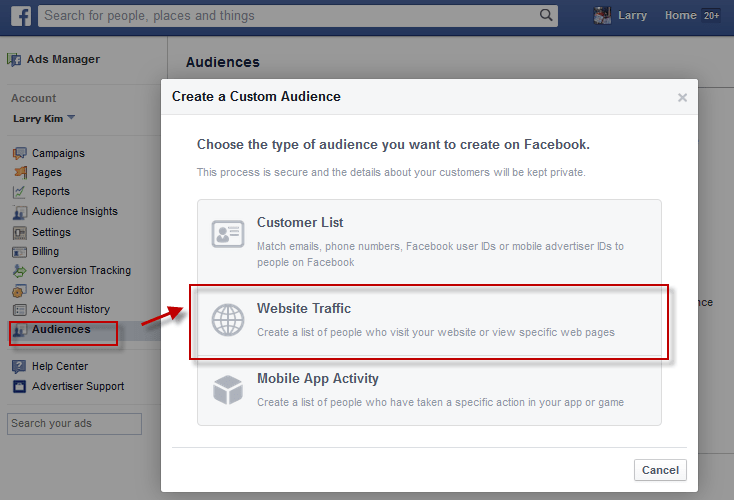Click 'Create a Custom Audience' dialog title
The image size is (734, 500).
(x=256, y=96)
